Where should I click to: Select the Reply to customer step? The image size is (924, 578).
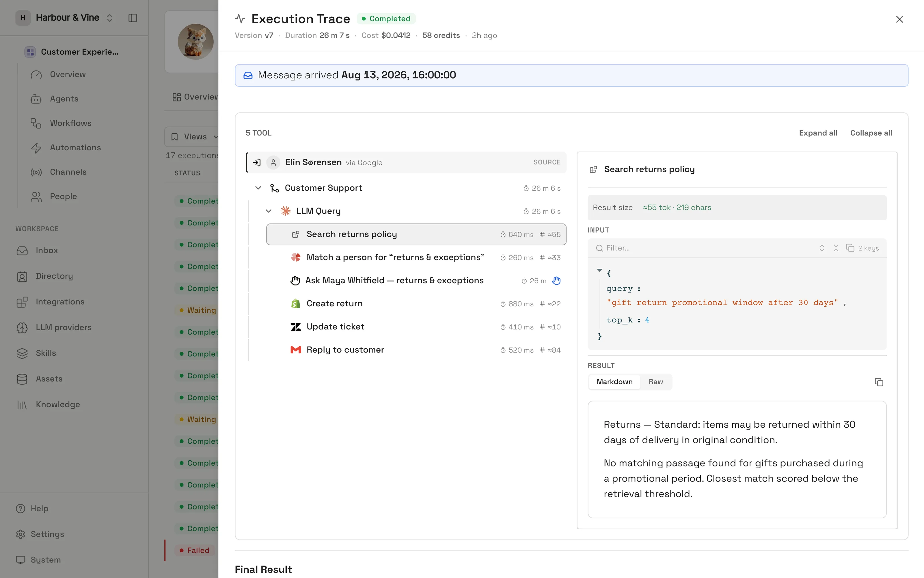[416, 350]
